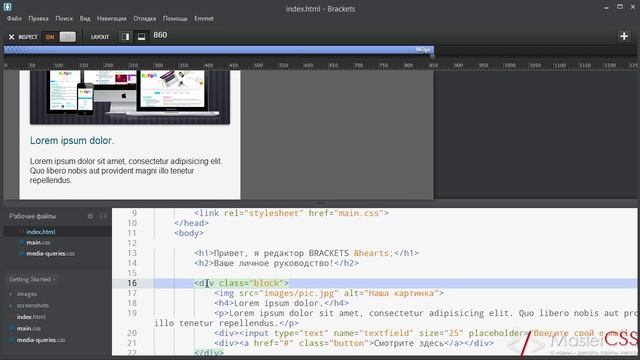
Task: Open the Файл menu
Action: [14, 18]
